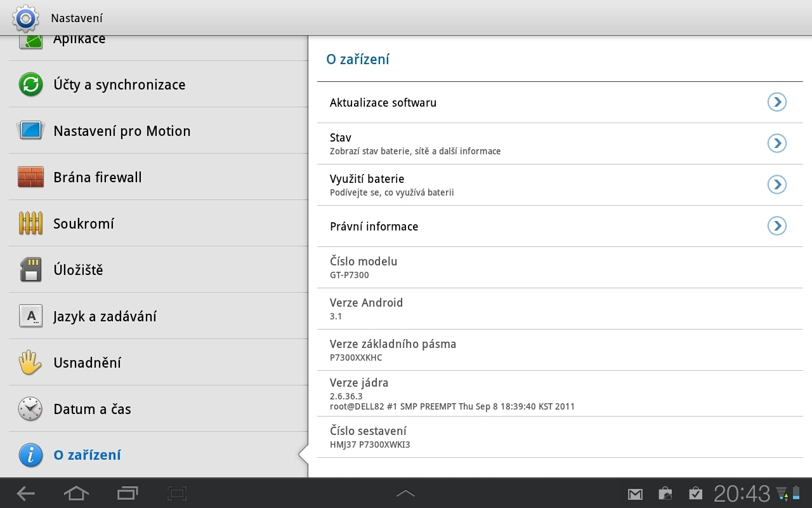This screenshot has width=812, height=508.
Task: Tap the Jazyk a zadávání letter icon
Action: click(x=30, y=316)
